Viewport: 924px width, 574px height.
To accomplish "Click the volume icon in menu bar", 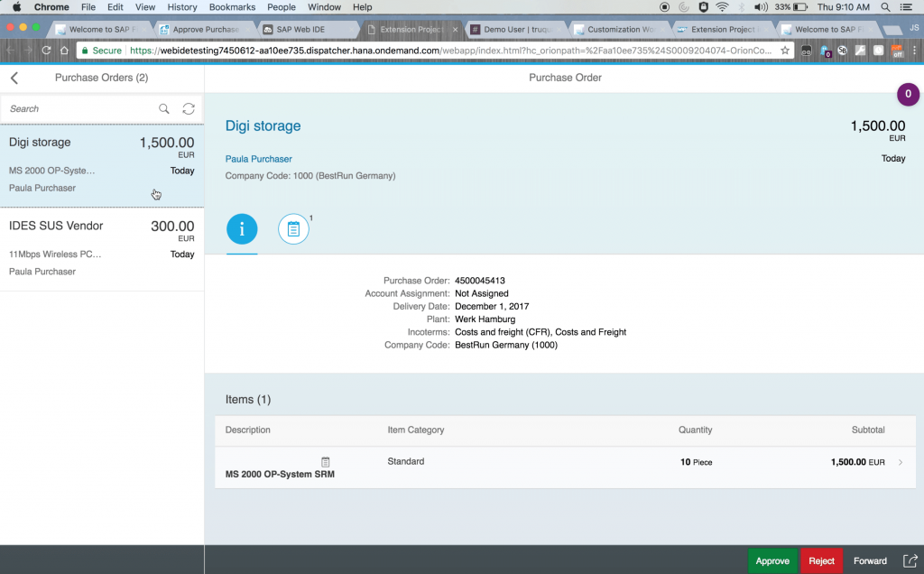I will pos(761,7).
